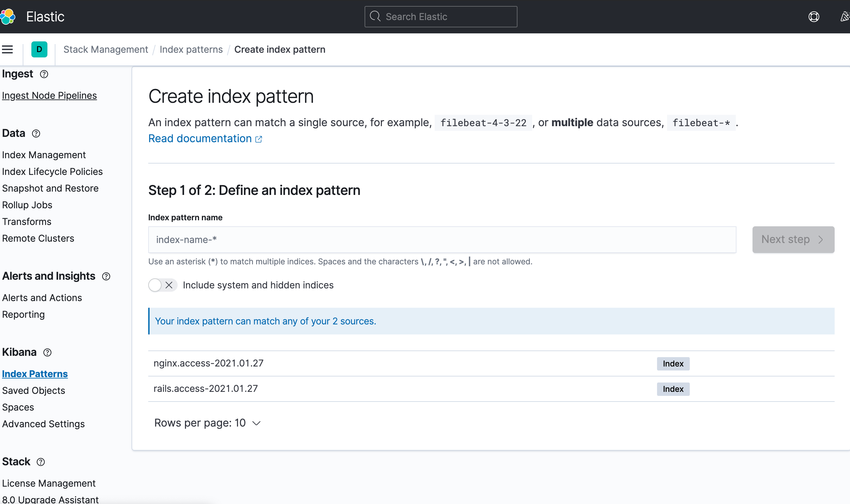Go to Stack Management breadcrumb
This screenshot has height=504, width=850.
pos(105,50)
